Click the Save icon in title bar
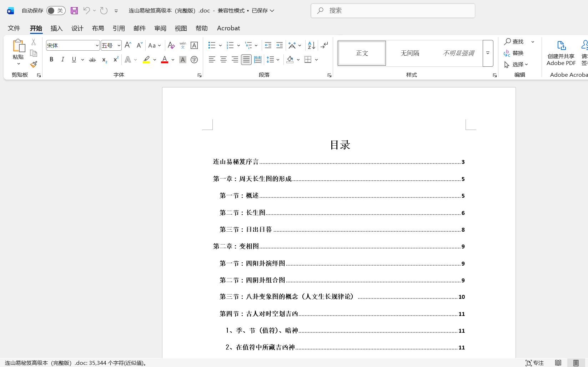The image size is (588, 367). click(x=74, y=11)
